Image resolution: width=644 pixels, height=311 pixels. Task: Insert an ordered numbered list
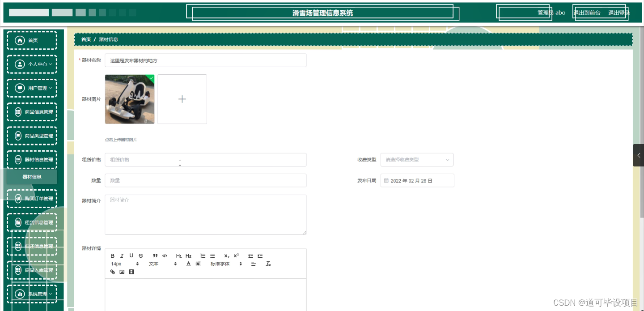tap(203, 256)
